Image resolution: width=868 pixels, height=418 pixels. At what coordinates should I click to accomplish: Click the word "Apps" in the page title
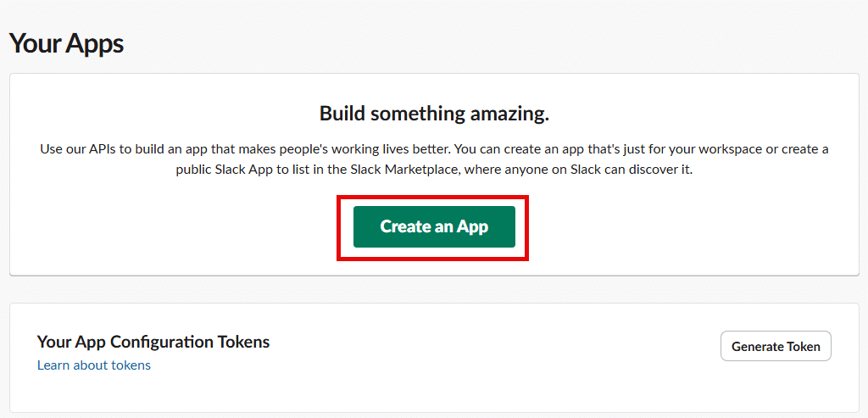[95, 43]
